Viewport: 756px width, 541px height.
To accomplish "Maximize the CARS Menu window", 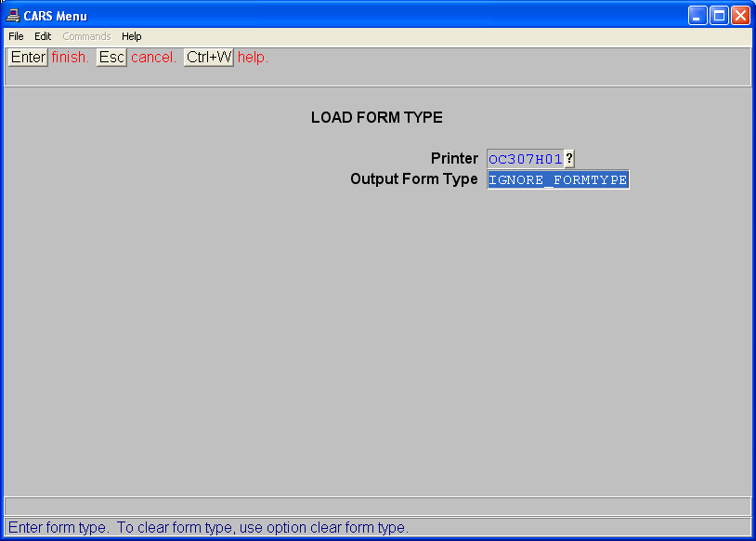I will (719, 16).
